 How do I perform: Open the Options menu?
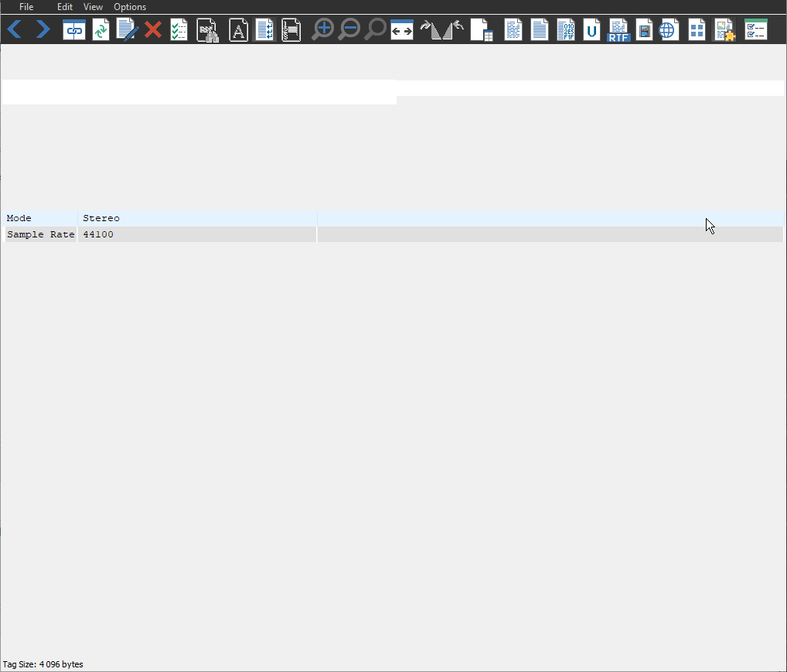(130, 7)
